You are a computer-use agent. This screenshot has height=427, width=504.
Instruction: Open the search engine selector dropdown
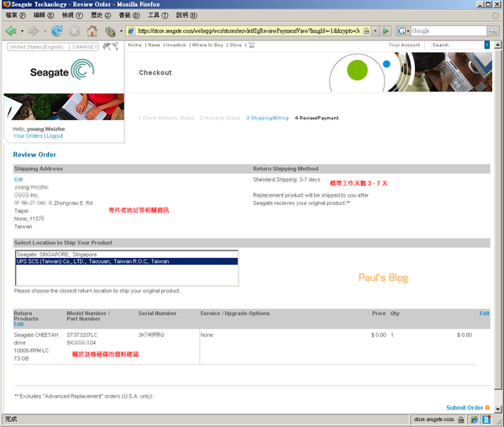coord(408,31)
